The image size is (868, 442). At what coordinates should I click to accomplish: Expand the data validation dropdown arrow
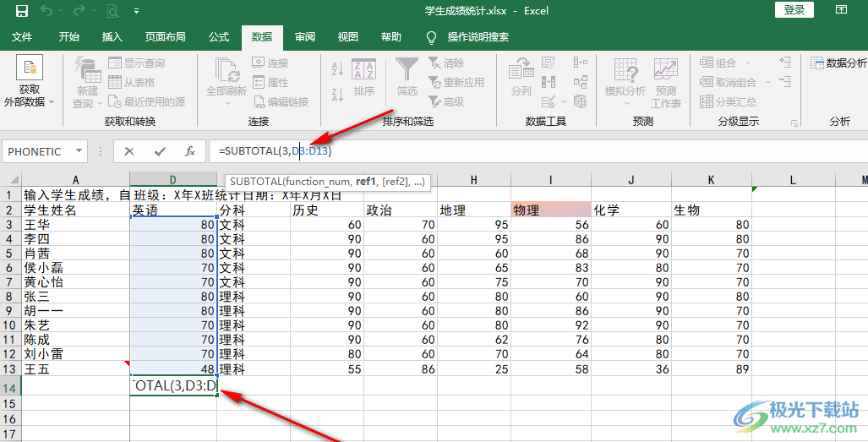click(564, 101)
